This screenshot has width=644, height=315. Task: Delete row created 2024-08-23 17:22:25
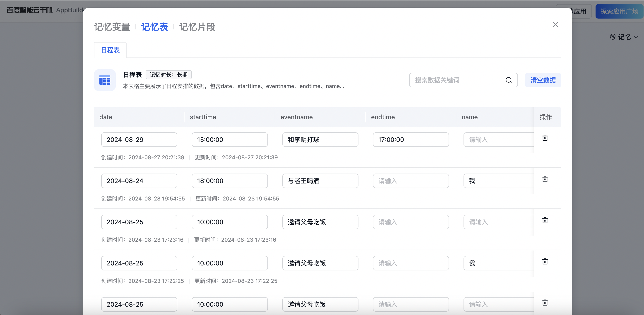[545, 262]
